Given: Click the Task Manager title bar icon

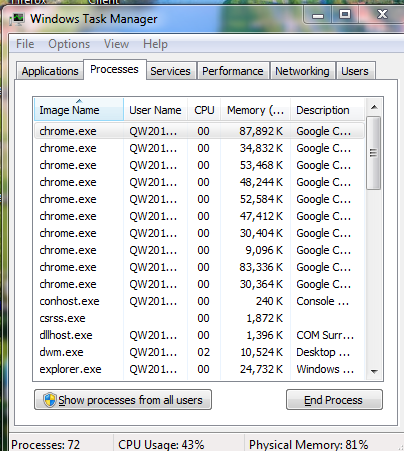Looking at the screenshot, I should [17, 19].
